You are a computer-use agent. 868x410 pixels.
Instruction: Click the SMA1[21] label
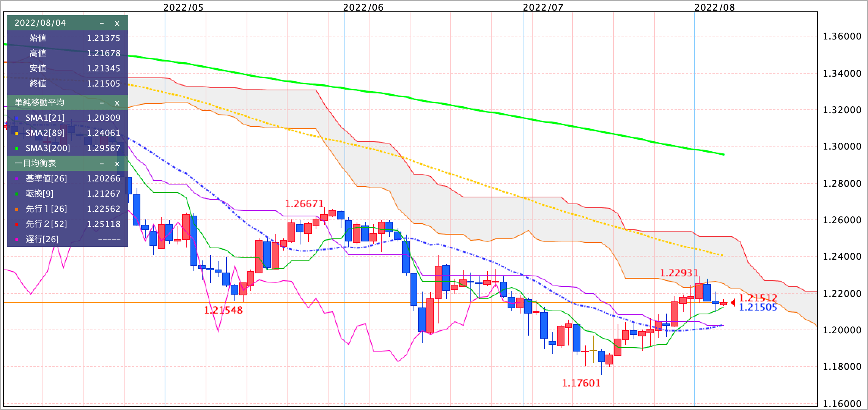click(45, 118)
